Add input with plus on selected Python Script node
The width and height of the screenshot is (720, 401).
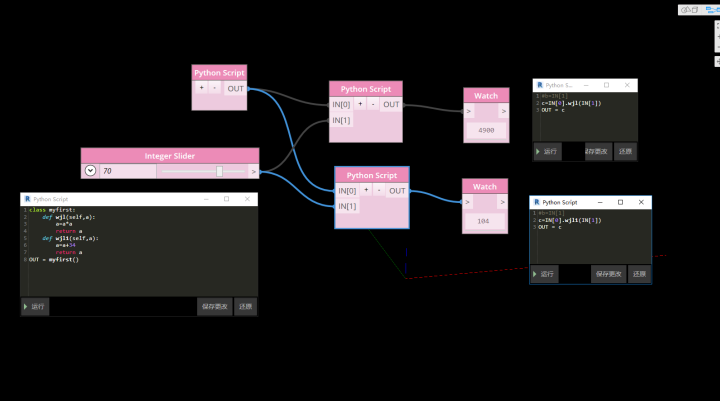(366, 190)
